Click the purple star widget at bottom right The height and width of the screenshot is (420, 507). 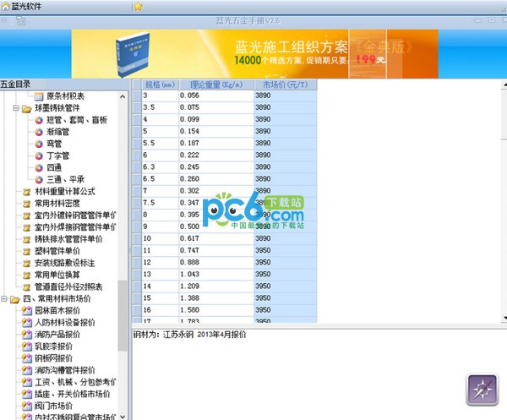pyautogui.click(x=484, y=391)
